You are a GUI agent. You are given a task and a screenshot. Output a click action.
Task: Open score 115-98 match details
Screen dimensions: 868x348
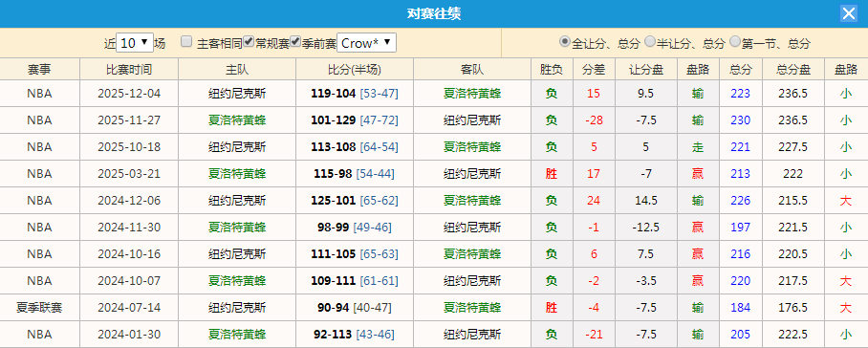[x=334, y=174]
